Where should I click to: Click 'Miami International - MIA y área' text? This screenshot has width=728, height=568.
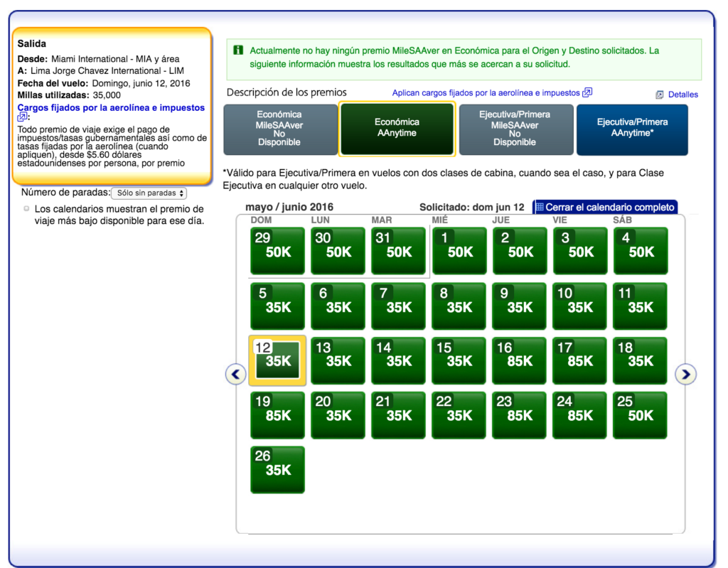(115, 59)
